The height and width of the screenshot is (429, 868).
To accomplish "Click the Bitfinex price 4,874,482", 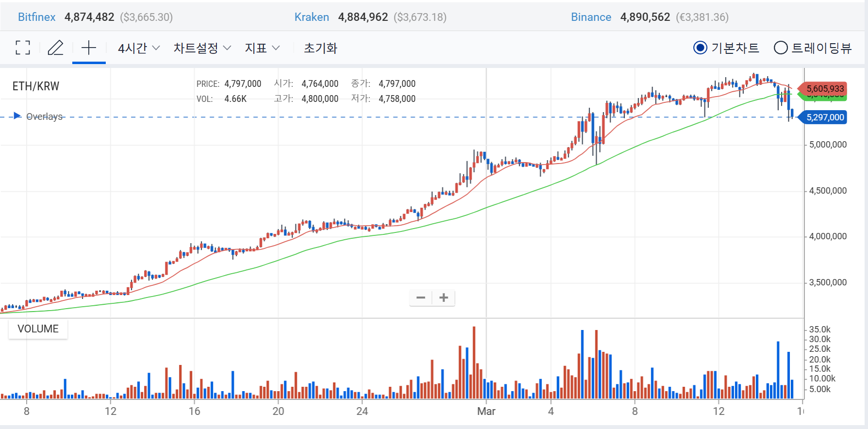I will pos(89,17).
